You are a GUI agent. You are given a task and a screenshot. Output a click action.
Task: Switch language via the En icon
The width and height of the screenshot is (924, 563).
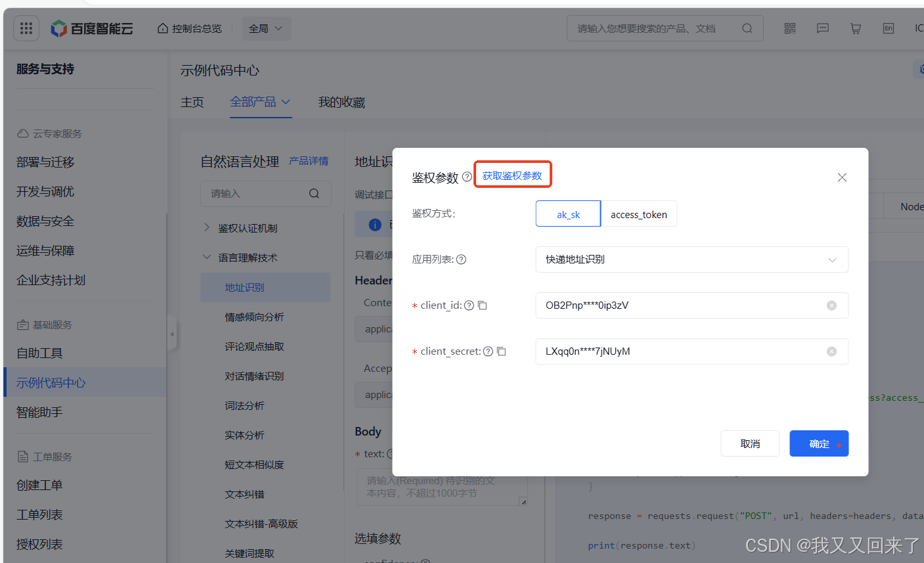888,28
